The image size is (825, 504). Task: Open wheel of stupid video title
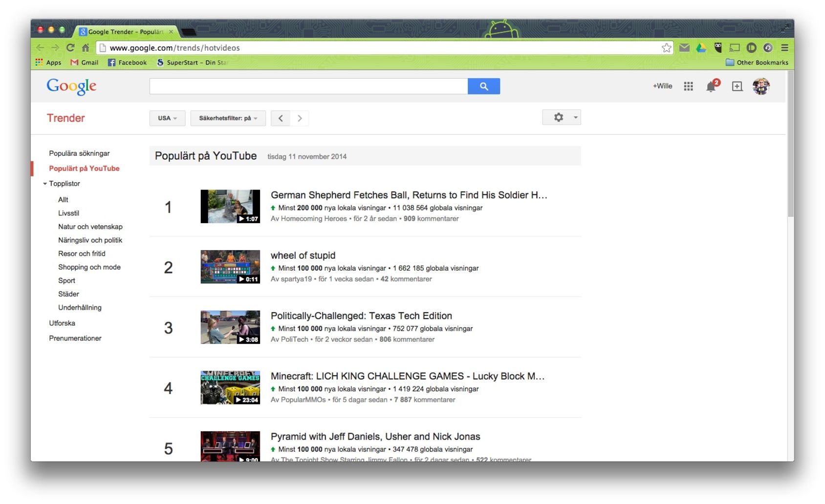coord(303,255)
